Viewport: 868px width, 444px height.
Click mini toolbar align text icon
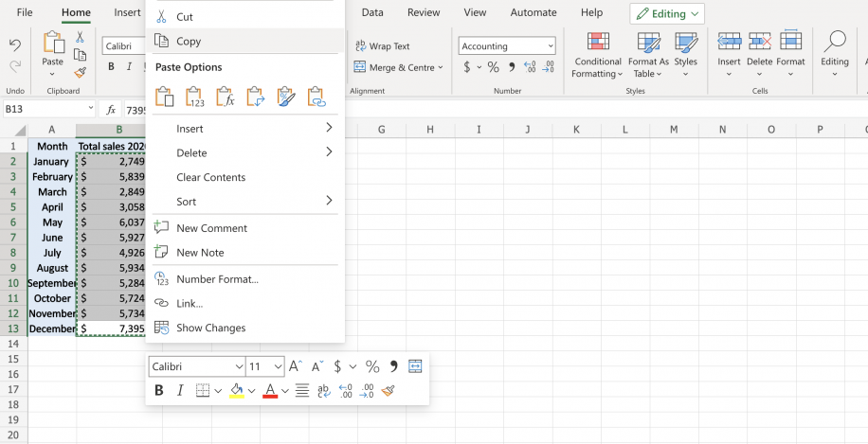click(x=301, y=391)
